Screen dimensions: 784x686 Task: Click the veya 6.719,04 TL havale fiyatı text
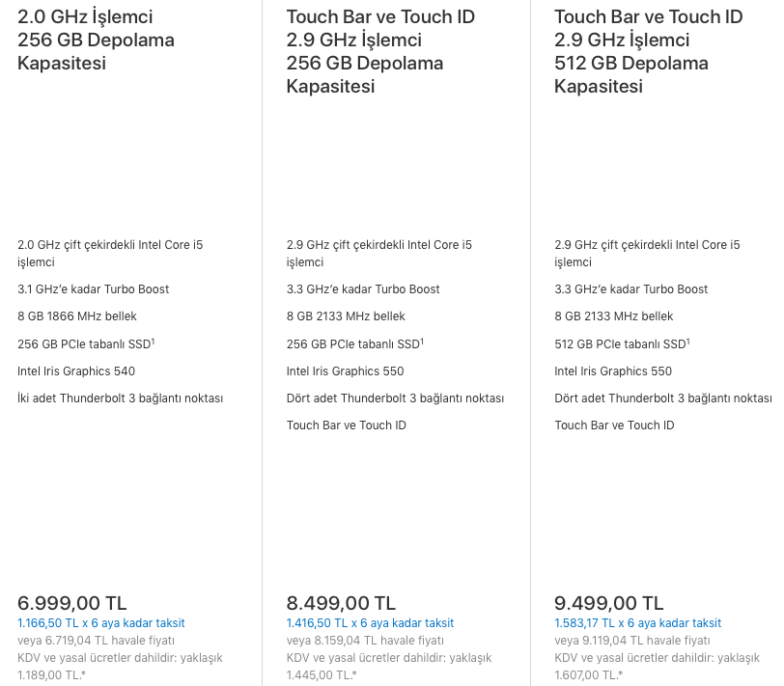(x=96, y=641)
